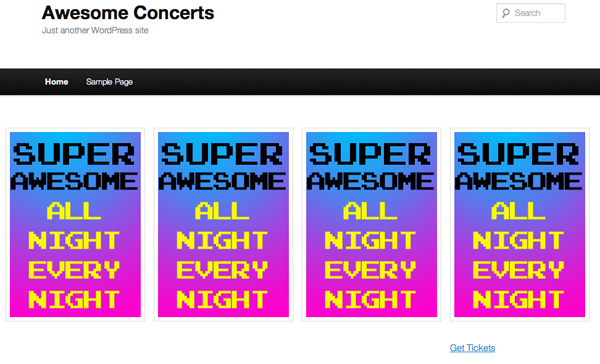Click yellow ALL text on third poster
This screenshot has width=600, height=364.
tap(370, 211)
